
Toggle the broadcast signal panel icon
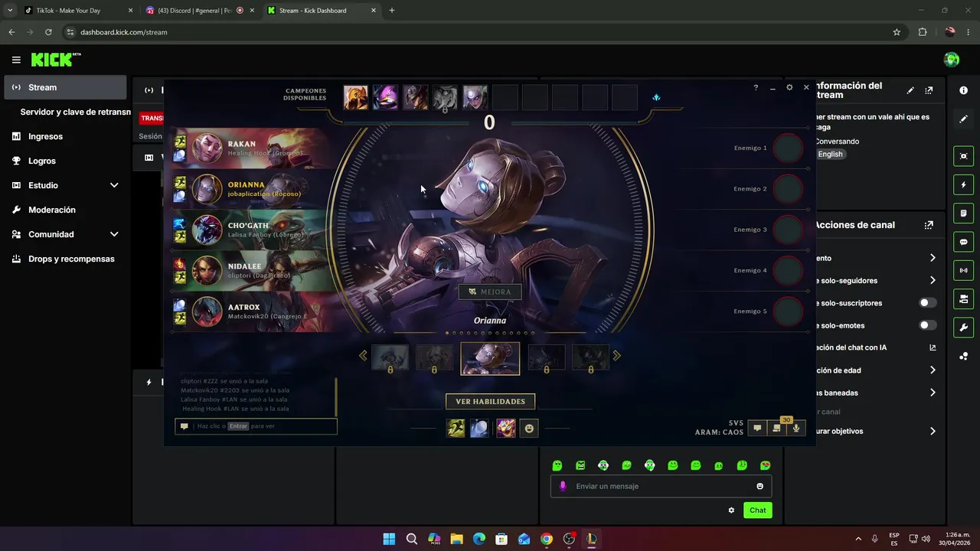pyautogui.click(x=963, y=270)
